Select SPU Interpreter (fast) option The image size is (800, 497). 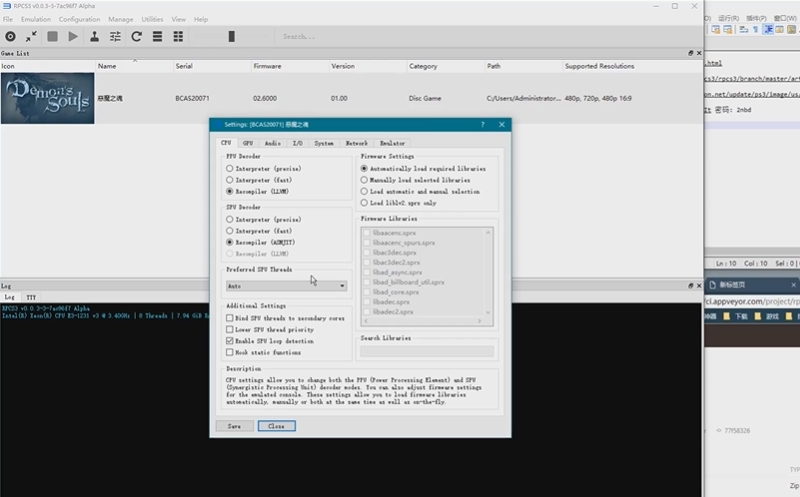[x=259, y=231]
